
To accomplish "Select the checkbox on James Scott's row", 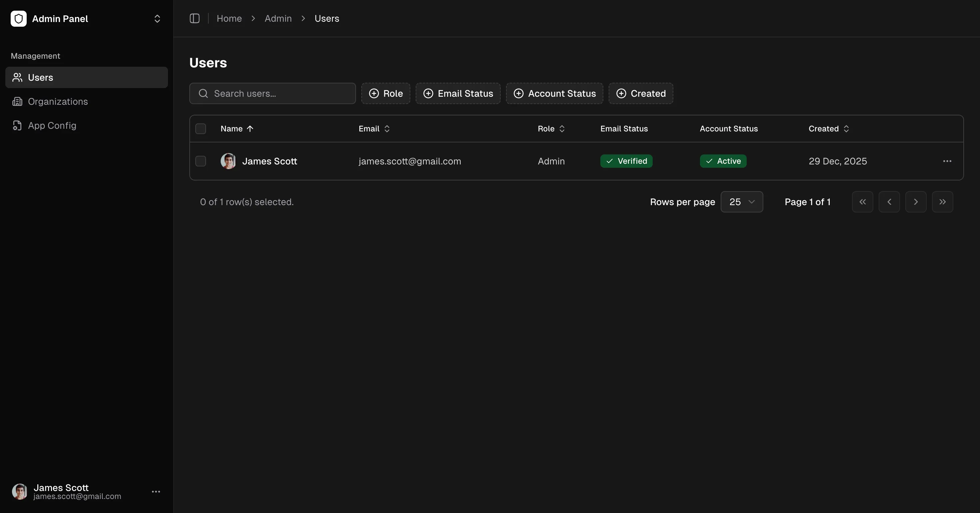I will 200,161.
